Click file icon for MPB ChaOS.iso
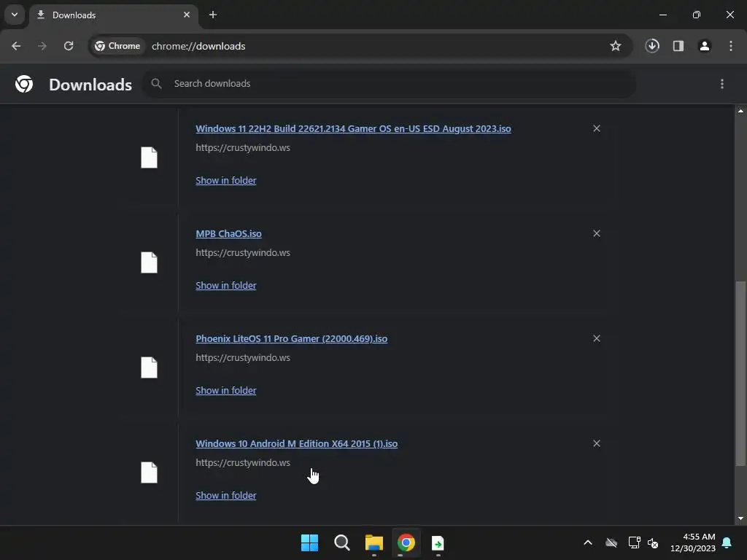 click(x=149, y=262)
